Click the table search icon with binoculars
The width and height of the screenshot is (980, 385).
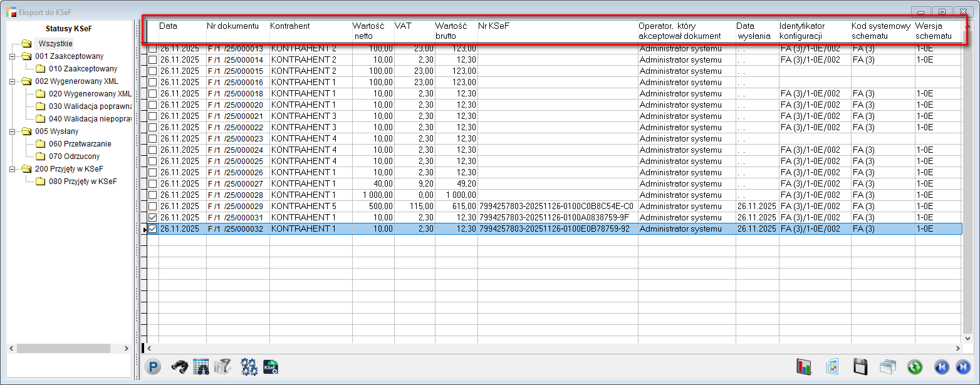click(x=201, y=367)
